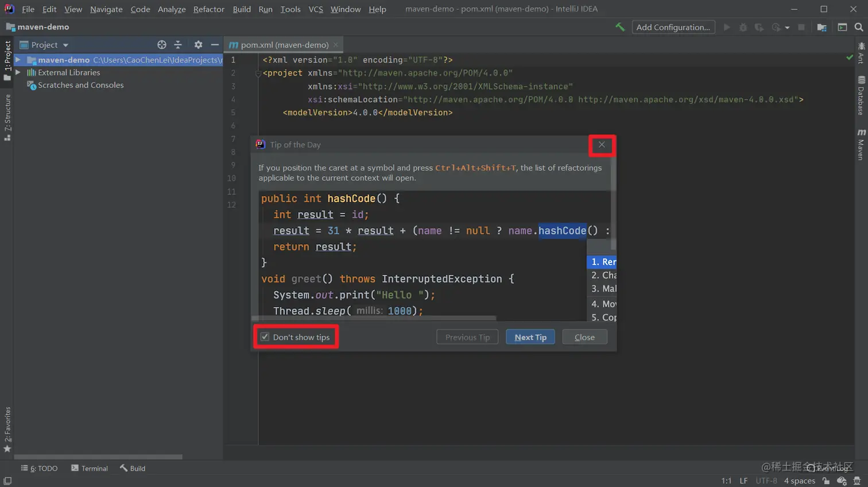Open the Build tool window tab
Image resolution: width=868 pixels, height=487 pixels.
[x=133, y=468]
